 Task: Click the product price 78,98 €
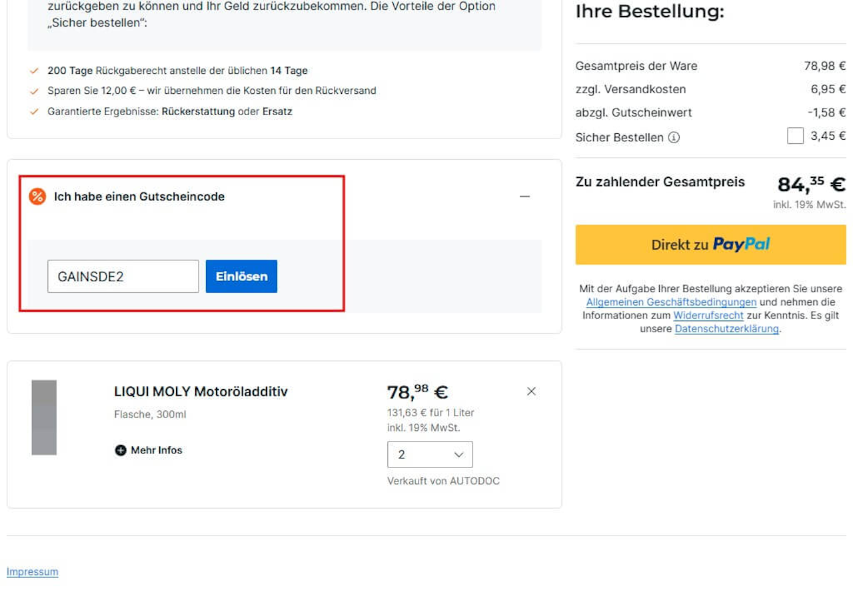point(418,392)
